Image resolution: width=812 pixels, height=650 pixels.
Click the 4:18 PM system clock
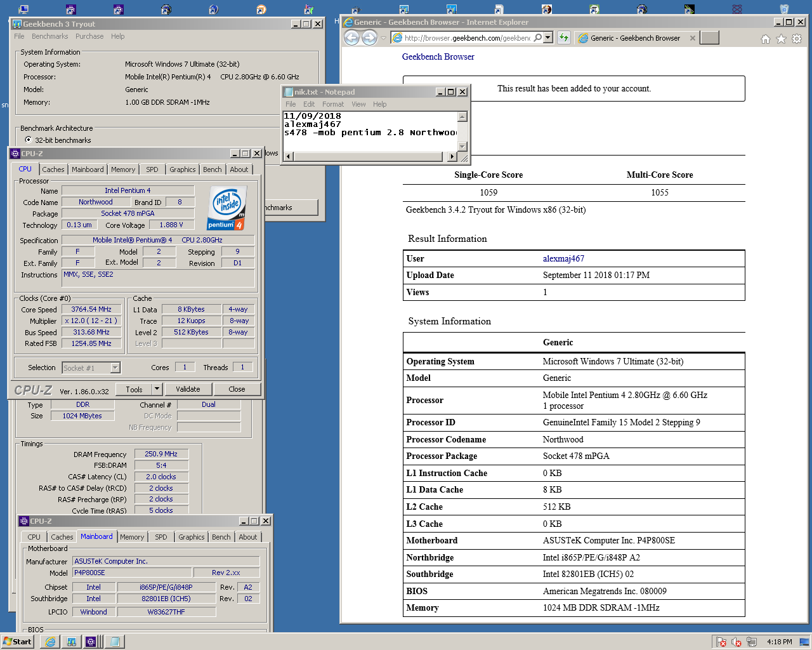(779, 642)
